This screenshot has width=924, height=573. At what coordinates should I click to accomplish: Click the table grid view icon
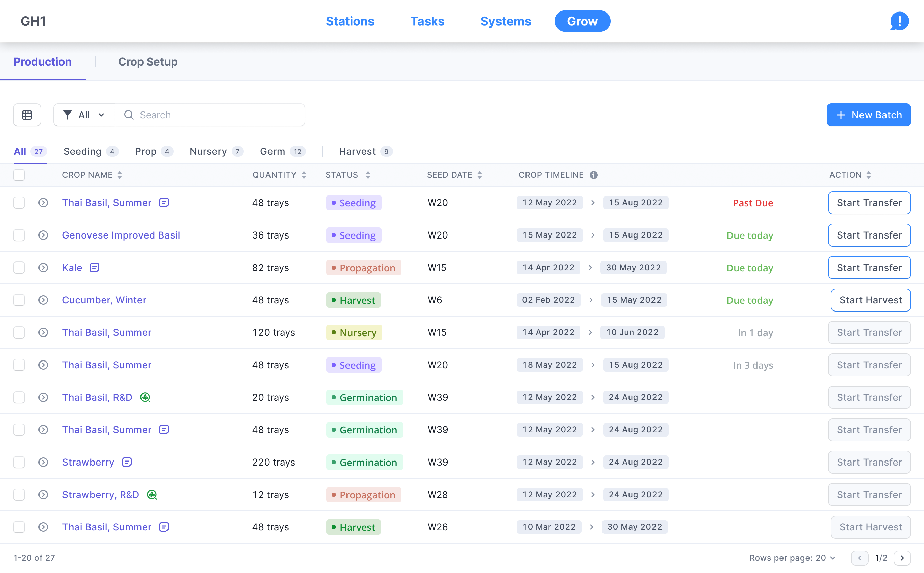(x=27, y=115)
